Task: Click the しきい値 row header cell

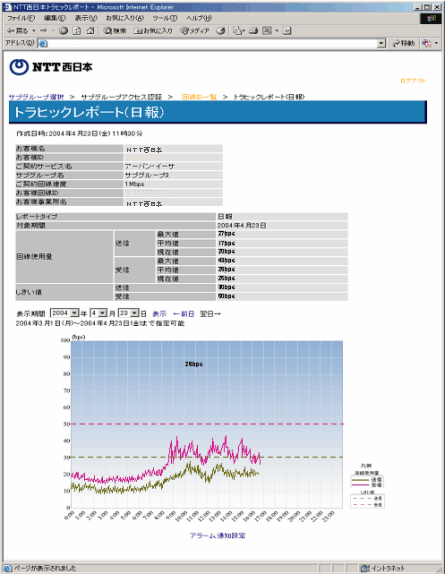Action: 64,292
